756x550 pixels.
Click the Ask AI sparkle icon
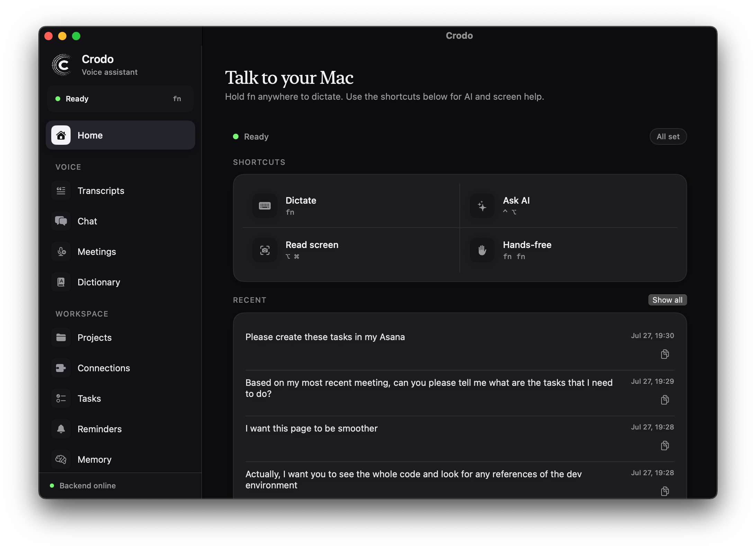482,206
